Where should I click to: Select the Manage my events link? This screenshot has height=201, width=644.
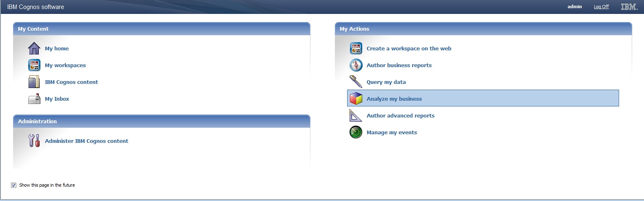pyautogui.click(x=392, y=132)
